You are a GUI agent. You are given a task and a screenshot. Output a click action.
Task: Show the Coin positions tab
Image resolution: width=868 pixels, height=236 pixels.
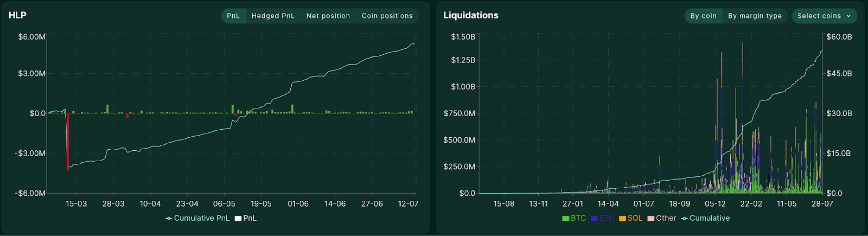pyautogui.click(x=387, y=16)
